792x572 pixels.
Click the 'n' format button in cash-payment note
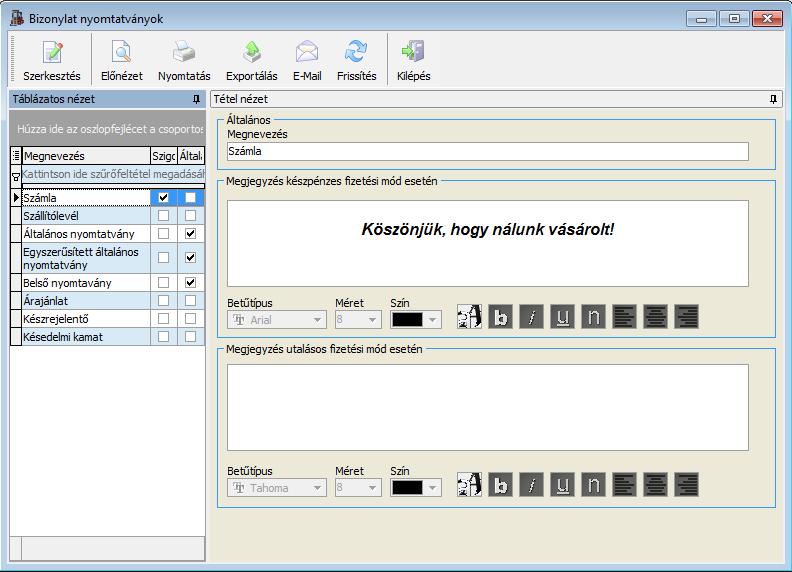pos(593,317)
